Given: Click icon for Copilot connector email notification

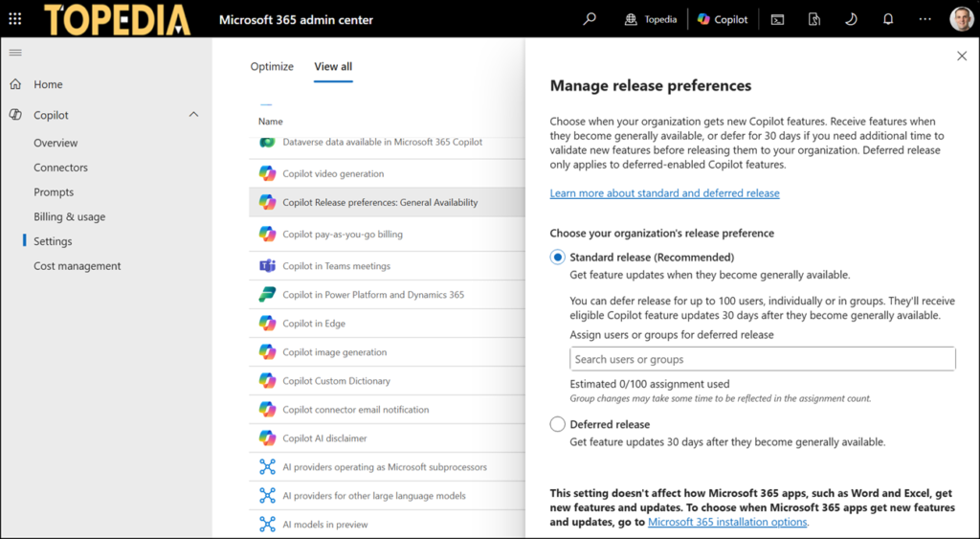Looking at the screenshot, I should (268, 410).
